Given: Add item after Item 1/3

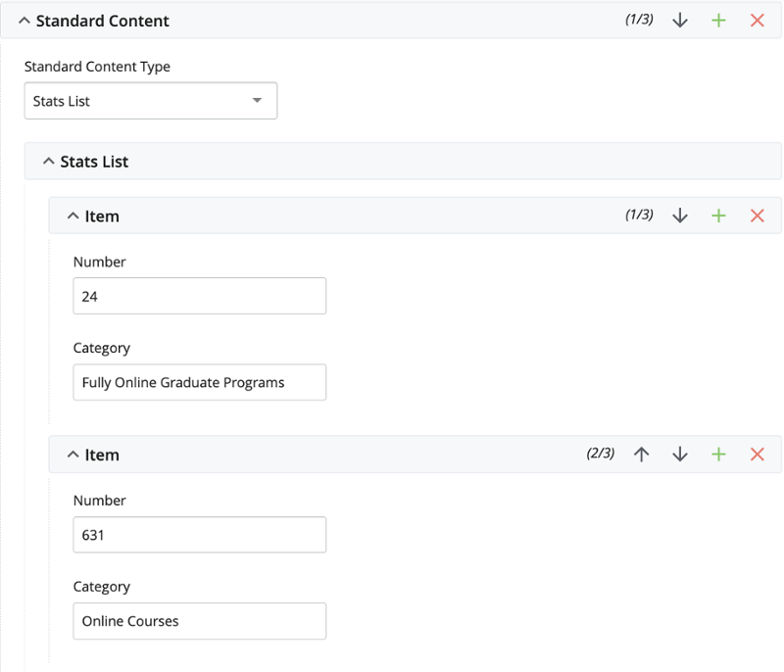Looking at the screenshot, I should click(x=718, y=216).
